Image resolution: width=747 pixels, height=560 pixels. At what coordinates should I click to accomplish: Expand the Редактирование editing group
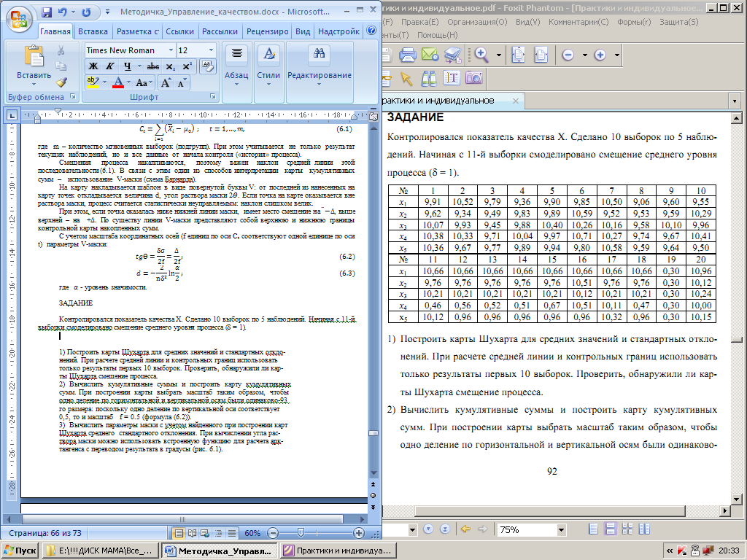[x=320, y=71]
